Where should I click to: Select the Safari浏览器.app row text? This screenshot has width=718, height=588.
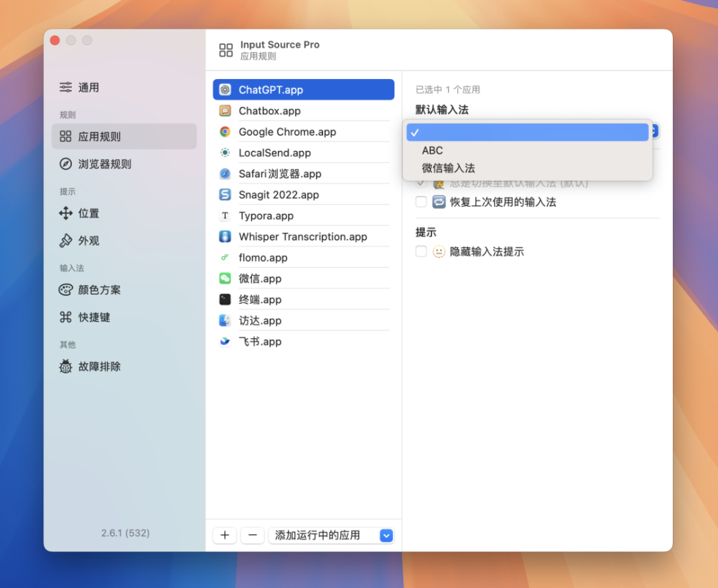pyautogui.click(x=280, y=174)
